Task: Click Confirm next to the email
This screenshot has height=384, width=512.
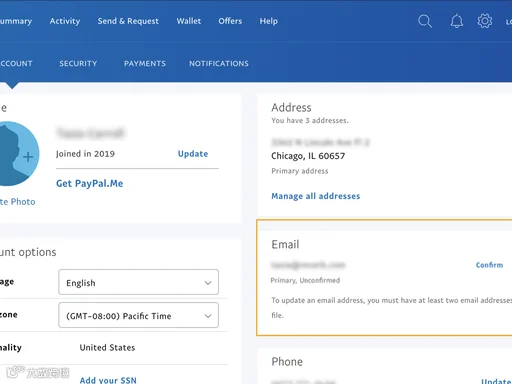Action: 489,265
